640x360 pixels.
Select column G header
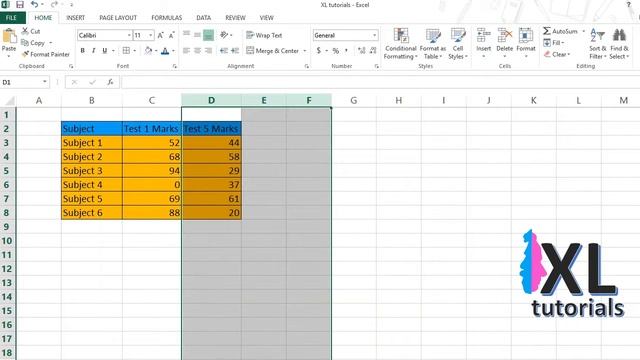pyautogui.click(x=353, y=100)
